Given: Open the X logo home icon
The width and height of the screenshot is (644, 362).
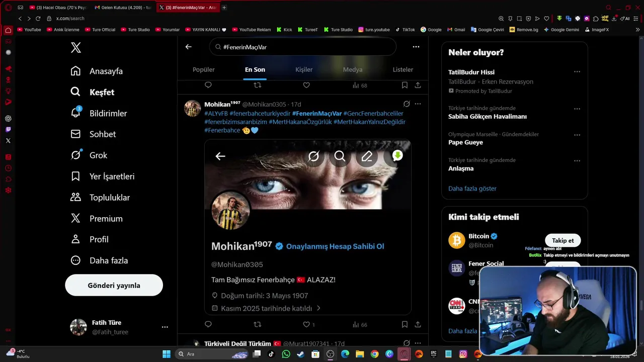Looking at the screenshot, I should (x=75, y=48).
